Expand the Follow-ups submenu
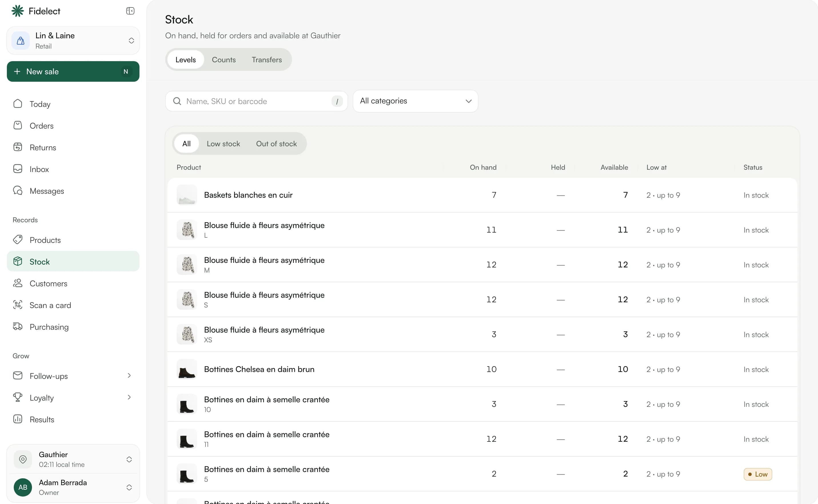818x504 pixels. [129, 376]
